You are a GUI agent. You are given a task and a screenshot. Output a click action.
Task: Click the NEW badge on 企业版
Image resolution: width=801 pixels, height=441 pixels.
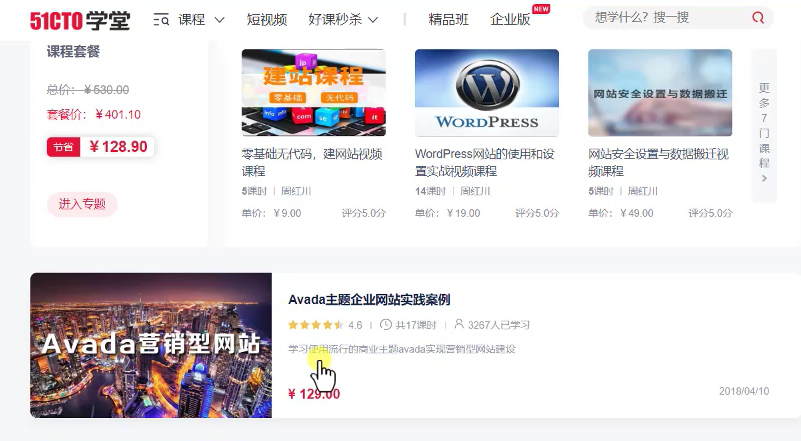pyautogui.click(x=541, y=9)
